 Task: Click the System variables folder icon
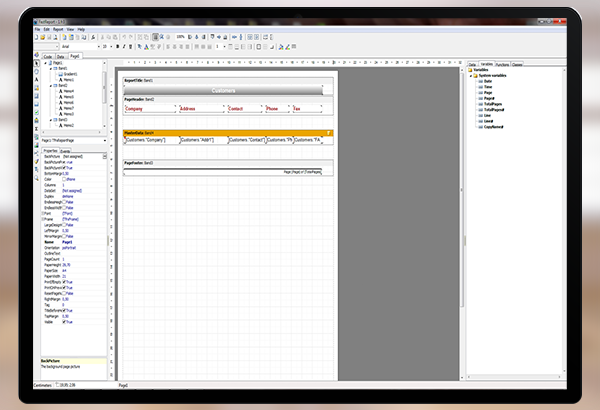click(x=477, y=75)
